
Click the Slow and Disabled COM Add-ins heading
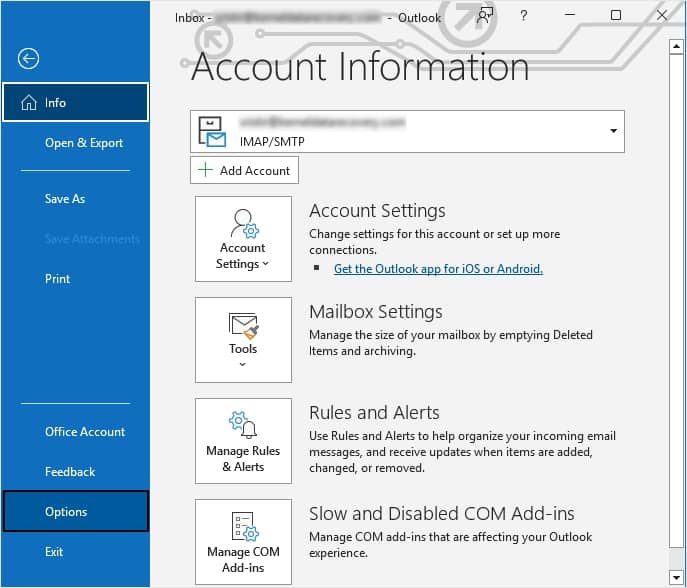(442, 514)
